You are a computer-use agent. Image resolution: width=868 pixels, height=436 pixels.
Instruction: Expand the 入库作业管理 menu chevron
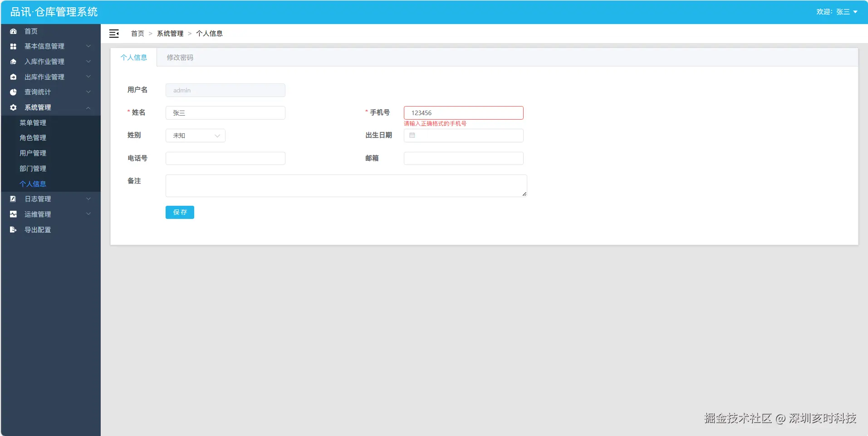pyautogui.click(x=88, y=62)
